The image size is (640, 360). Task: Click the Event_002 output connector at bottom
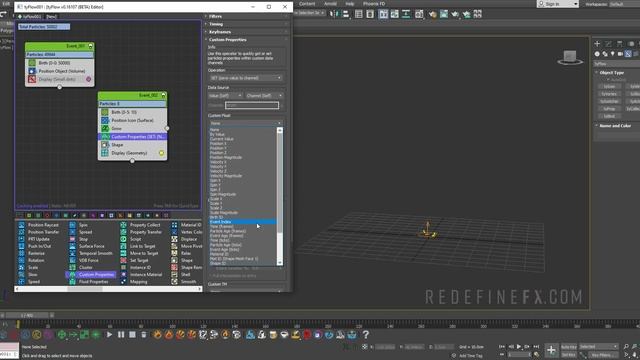pyautogui.click(x=132, y=161)
